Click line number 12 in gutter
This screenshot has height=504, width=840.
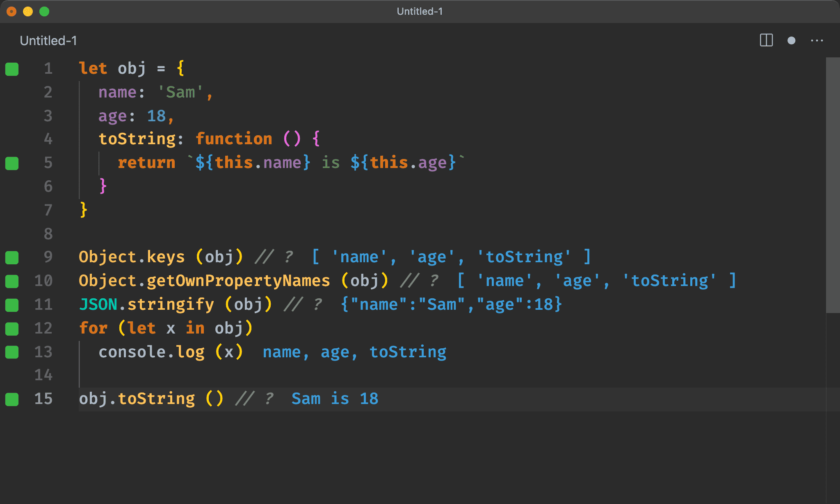[43, 329]
